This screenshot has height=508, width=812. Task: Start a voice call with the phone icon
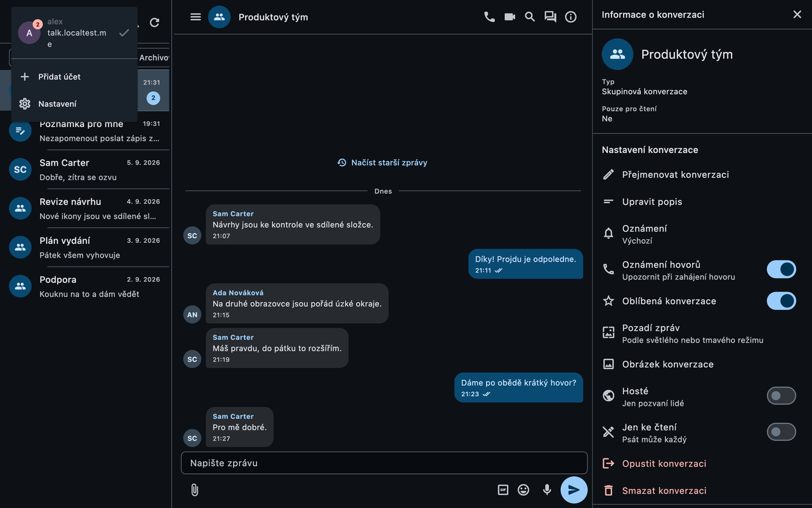[489, 17]
